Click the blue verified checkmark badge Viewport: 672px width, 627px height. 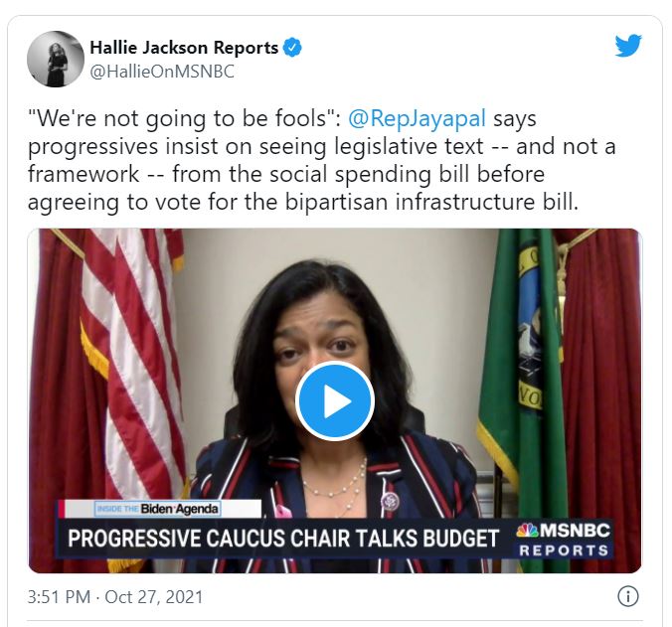point(292,48)
